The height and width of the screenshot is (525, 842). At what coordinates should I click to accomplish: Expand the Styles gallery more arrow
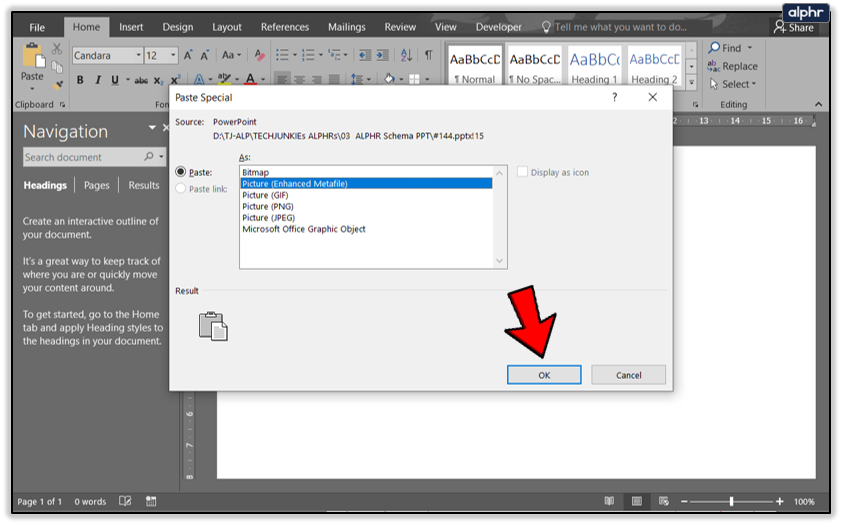692,83
